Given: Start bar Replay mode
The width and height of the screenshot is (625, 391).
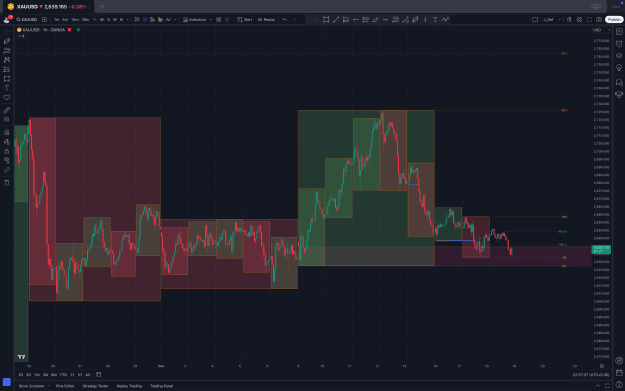Looking at the screenshot, I should (266, 20).
